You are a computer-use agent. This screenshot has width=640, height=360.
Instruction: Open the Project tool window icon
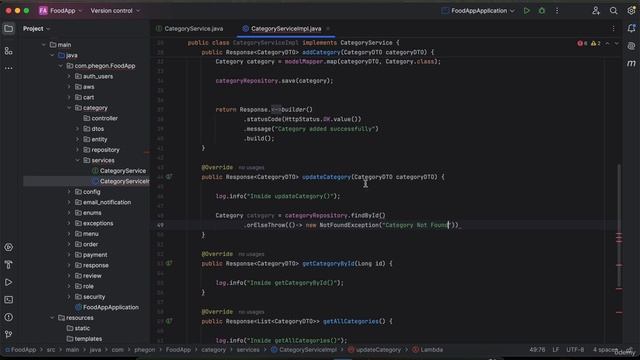(x=9, y=29)
